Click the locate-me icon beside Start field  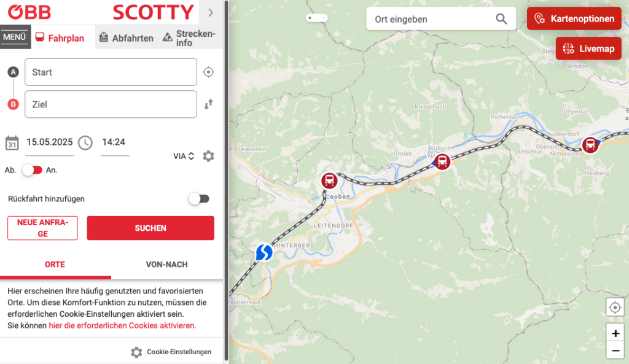pyautogui.click(x=208, y=72)
